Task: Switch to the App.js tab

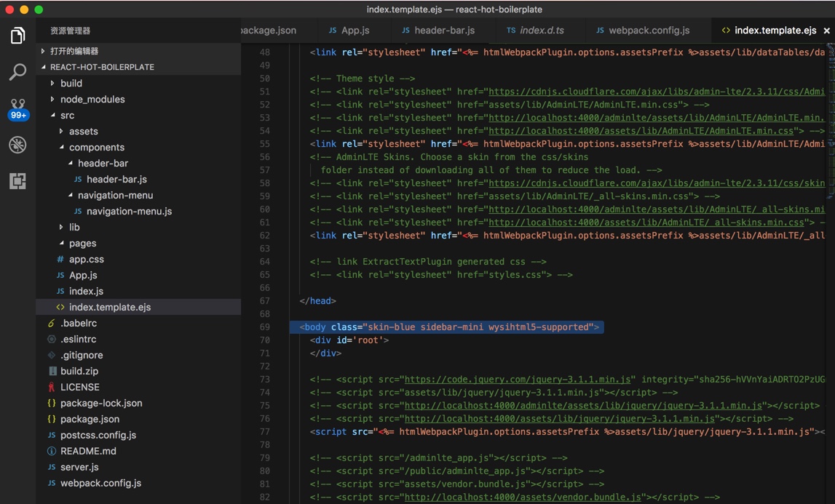Action: (355, 30)
